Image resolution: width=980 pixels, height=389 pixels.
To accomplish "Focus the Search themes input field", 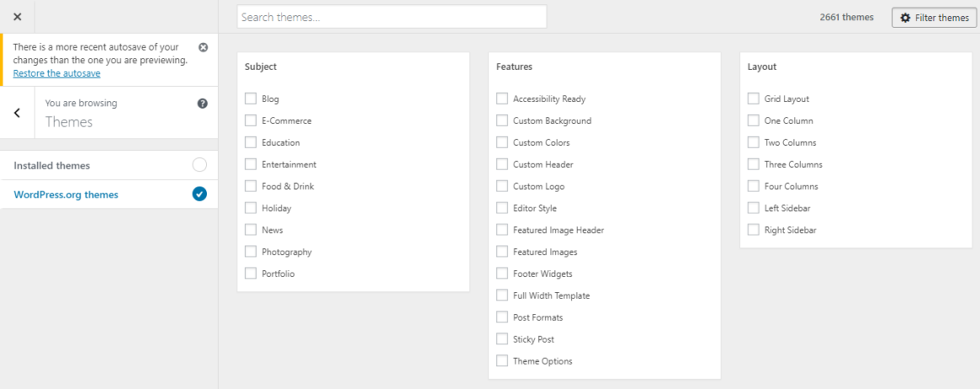I will 392,17.
